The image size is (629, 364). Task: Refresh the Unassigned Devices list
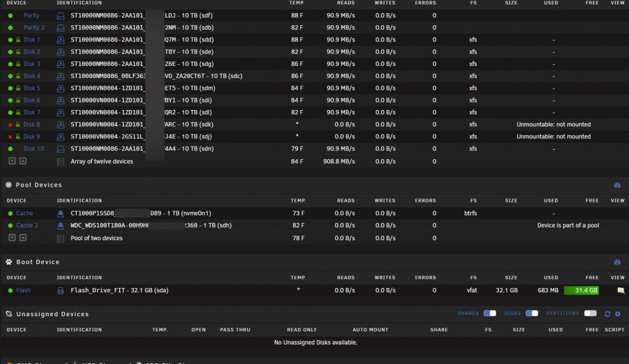(608, 314)
